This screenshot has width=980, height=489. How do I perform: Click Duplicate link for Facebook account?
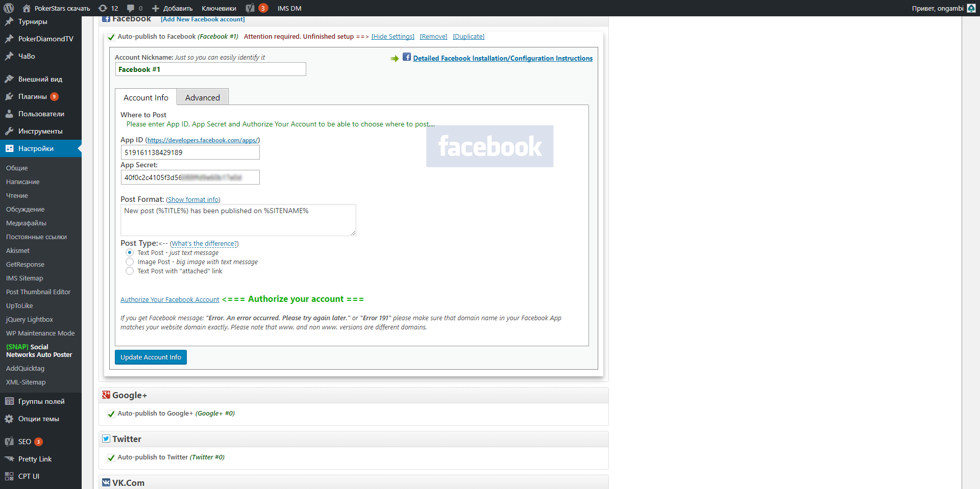(469, 37)
